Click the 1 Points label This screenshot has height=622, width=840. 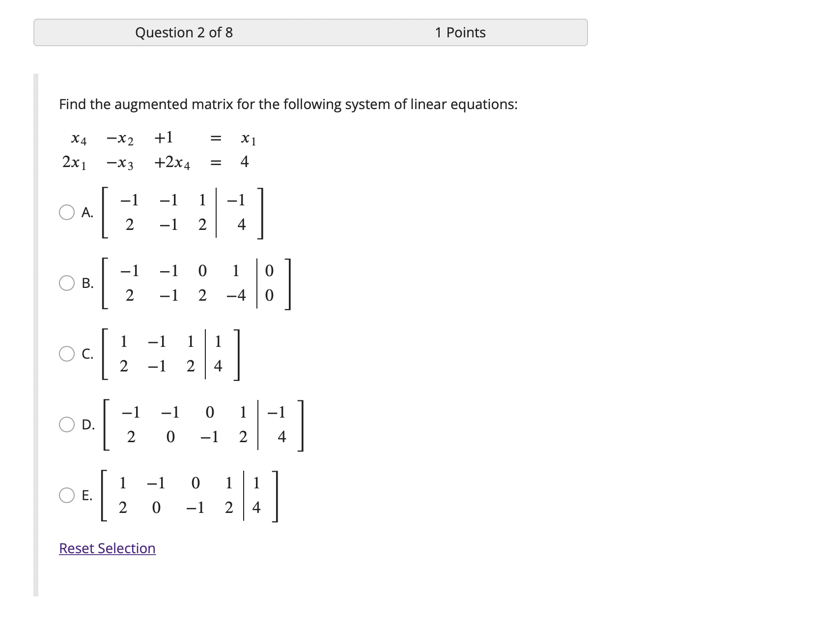[460, 32]
